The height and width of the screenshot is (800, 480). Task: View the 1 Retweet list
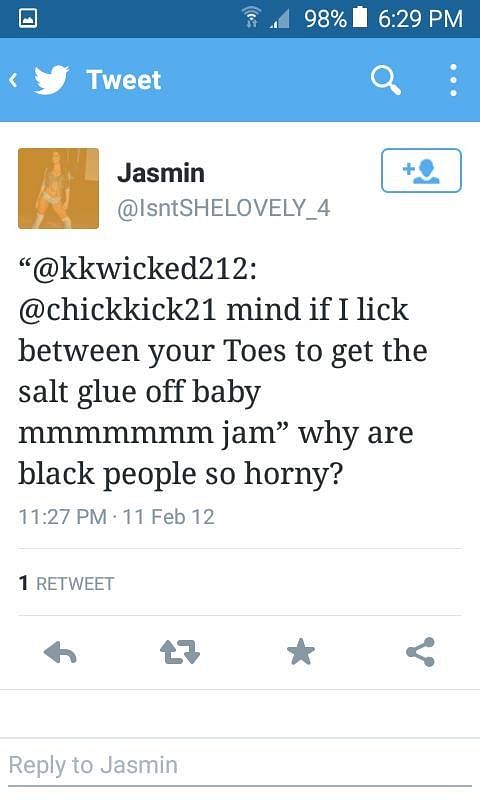(x=66, y=583)
